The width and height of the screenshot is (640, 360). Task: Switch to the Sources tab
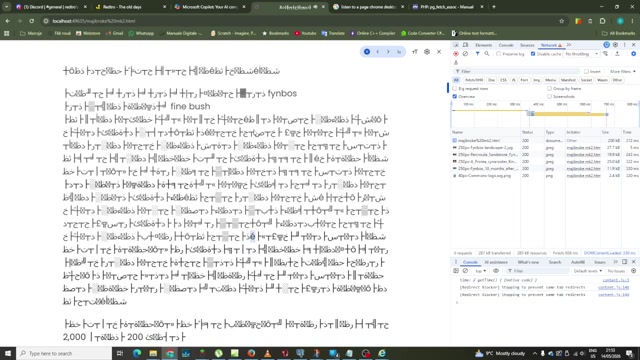527,45
